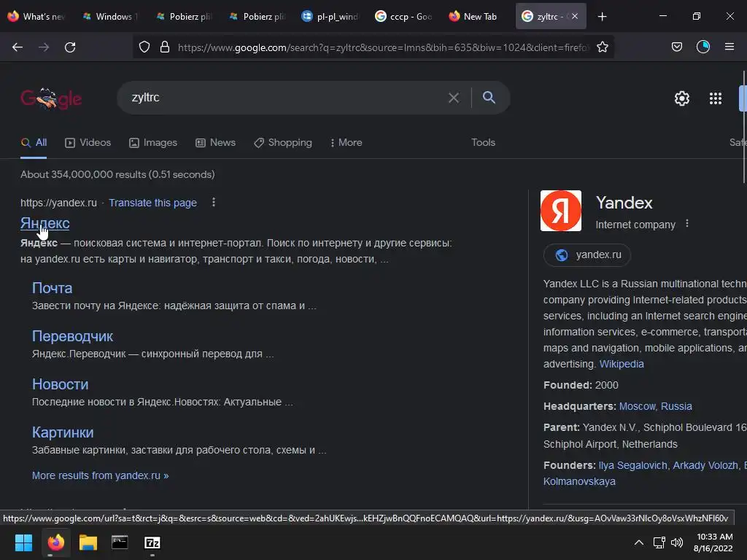Screen dimensions: 747x560
Task: Click the padlock site security icon
Action: pos(165,47)
